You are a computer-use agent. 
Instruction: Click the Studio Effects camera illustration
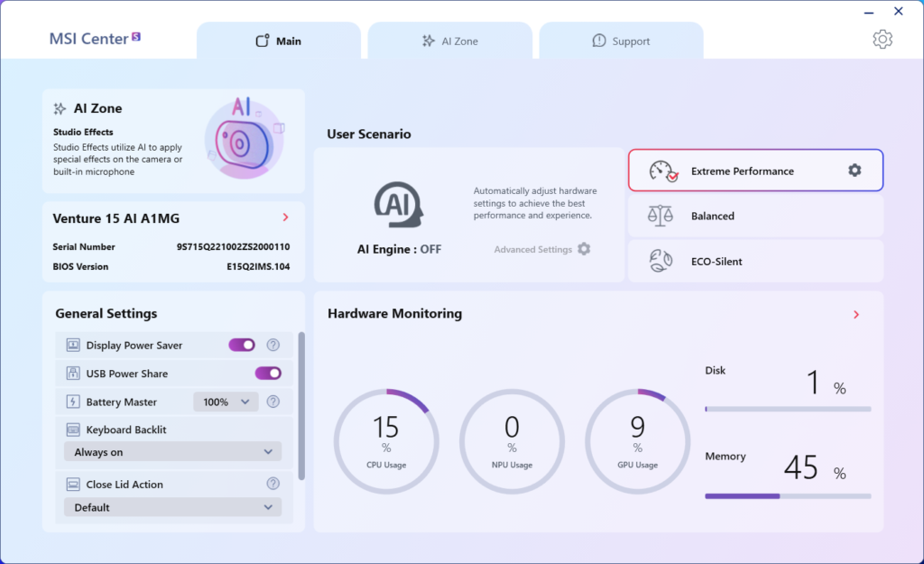click(x=245, y=139)
